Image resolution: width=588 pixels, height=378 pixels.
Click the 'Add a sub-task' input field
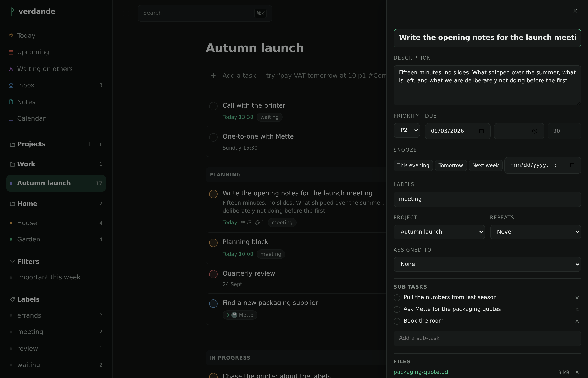(487, 338)
